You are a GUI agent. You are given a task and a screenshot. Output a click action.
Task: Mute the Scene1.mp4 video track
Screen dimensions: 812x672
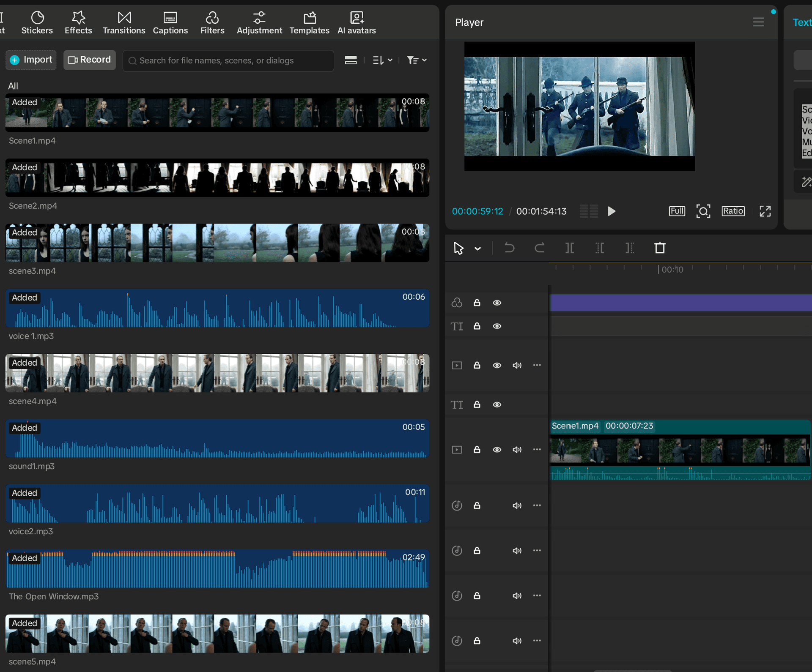tap(517, 449)
